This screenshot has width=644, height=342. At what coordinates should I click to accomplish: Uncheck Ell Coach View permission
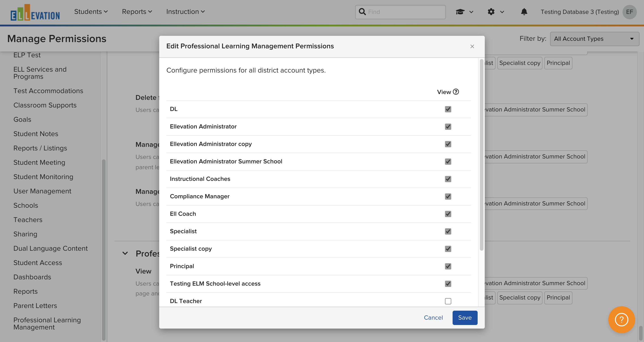click(448, 214)
